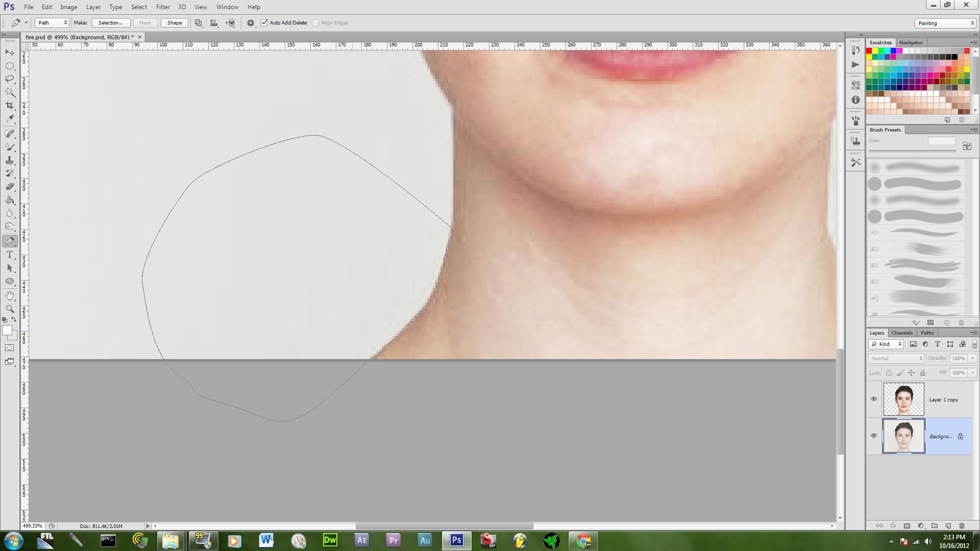Click the delete layer trash icon
This screenshot has width=980, height=551.
point(962,525)
